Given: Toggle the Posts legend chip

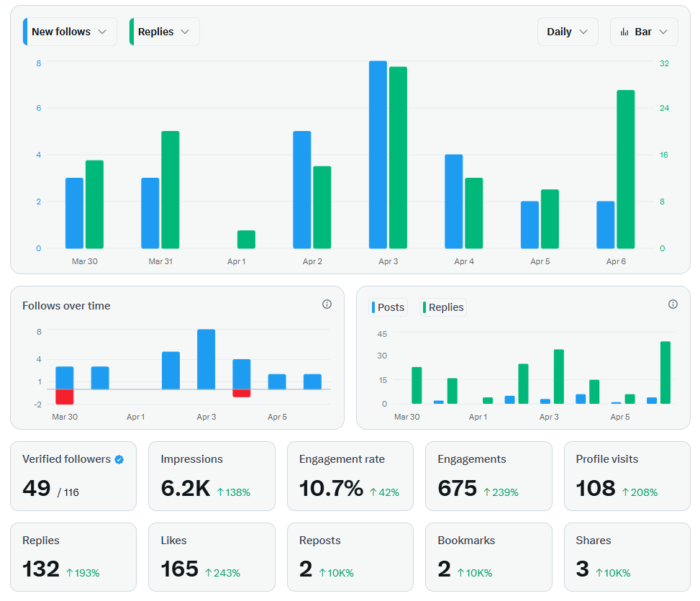Looking at the screenshot, I should [x=388, y=307].
